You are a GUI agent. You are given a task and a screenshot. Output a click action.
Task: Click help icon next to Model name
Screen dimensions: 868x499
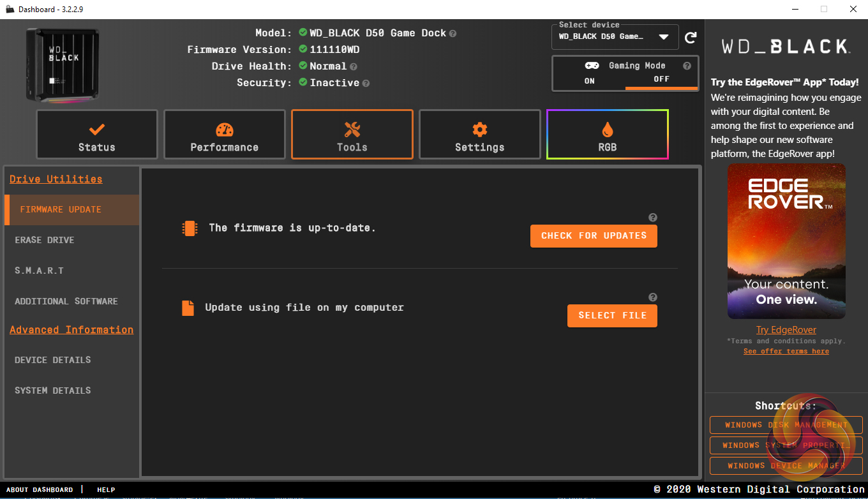point(453,33)
